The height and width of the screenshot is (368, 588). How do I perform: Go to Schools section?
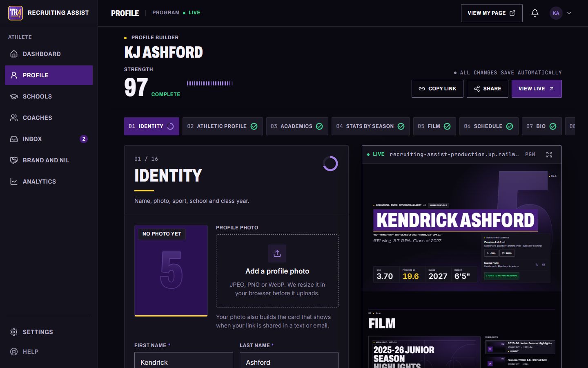point(49,96)
